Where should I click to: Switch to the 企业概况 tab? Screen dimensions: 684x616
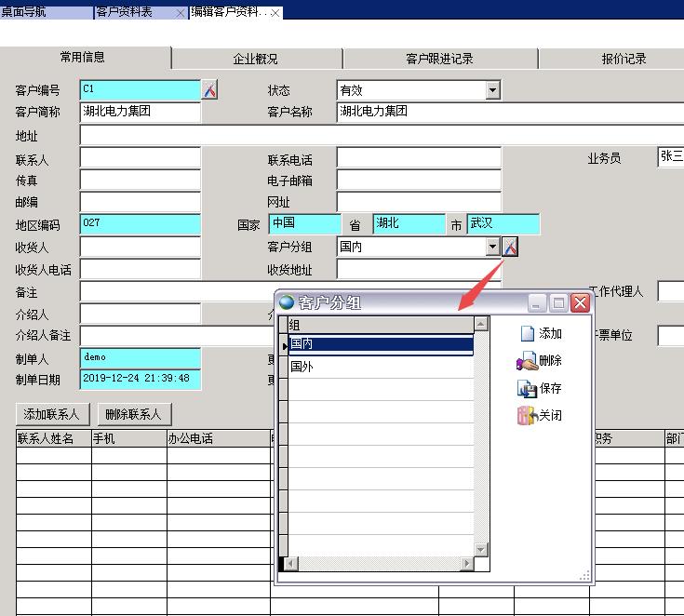[x=255, y=59]
